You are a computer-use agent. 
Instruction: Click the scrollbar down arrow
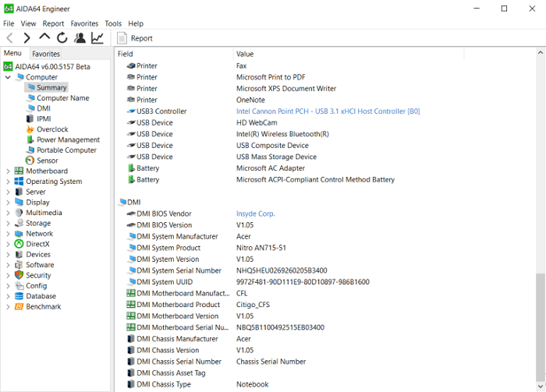540,386
